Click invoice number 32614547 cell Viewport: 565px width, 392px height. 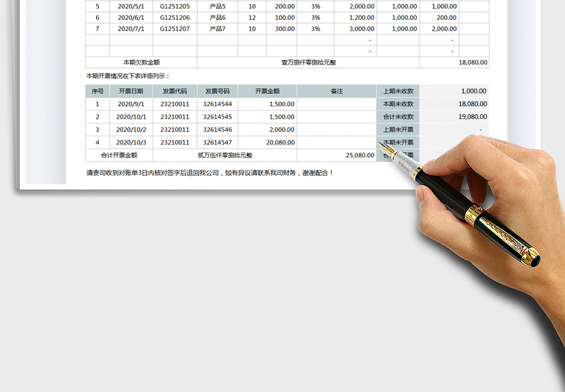[x=217, y=142]
